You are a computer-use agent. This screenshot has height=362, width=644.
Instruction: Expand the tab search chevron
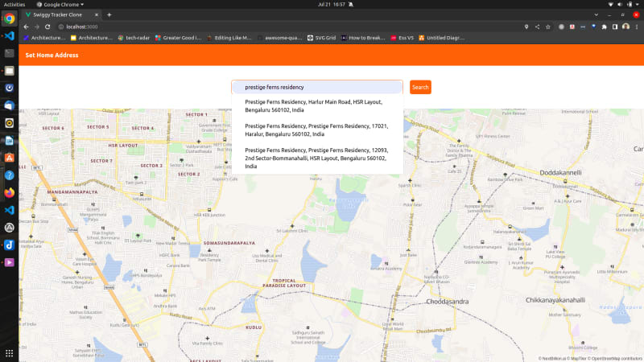[x=597, y=14]
